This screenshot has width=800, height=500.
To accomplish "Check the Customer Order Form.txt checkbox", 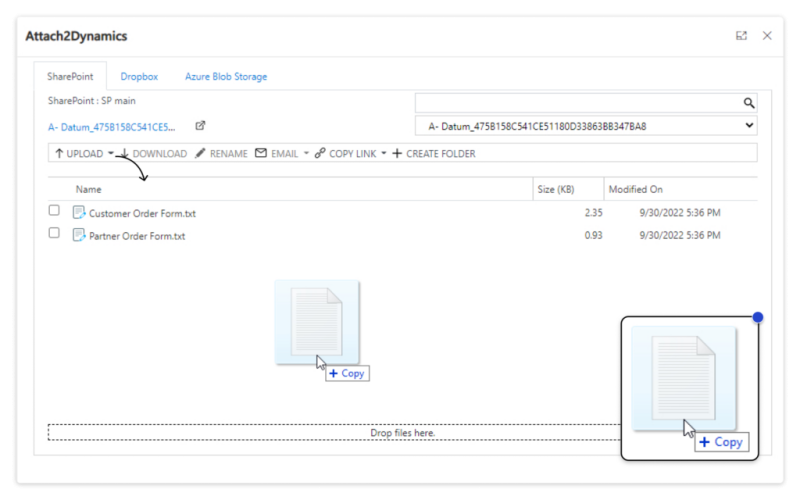I will tap(54, 211).
